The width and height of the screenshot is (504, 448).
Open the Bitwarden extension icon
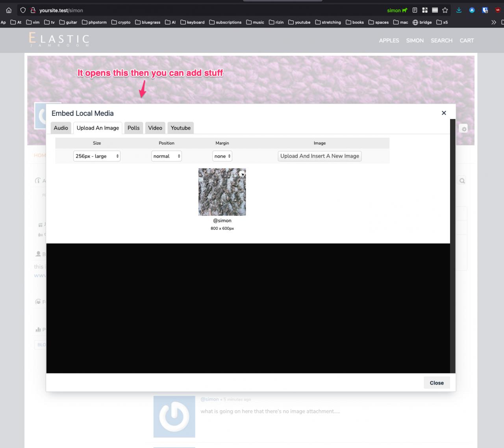point(485,11)
